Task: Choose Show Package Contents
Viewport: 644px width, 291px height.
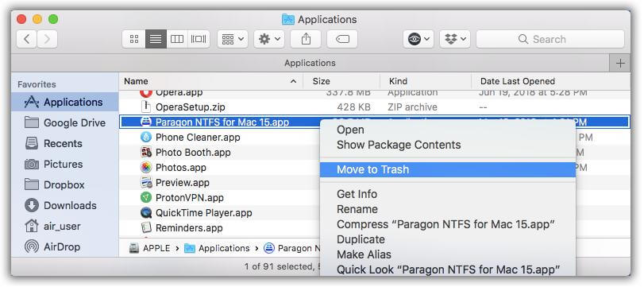Action: click(x=448, y=145)
